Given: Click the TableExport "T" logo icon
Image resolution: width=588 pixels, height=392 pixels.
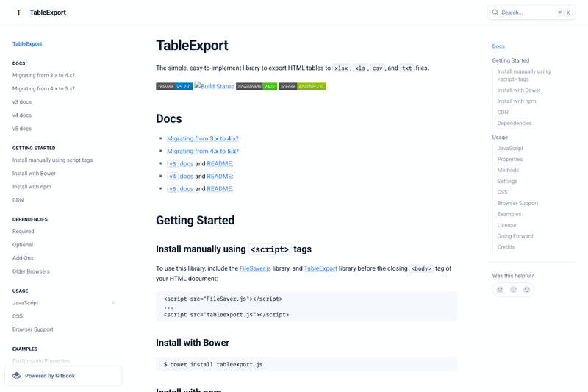Looking at the screenshot, I should tap(19, 13).
